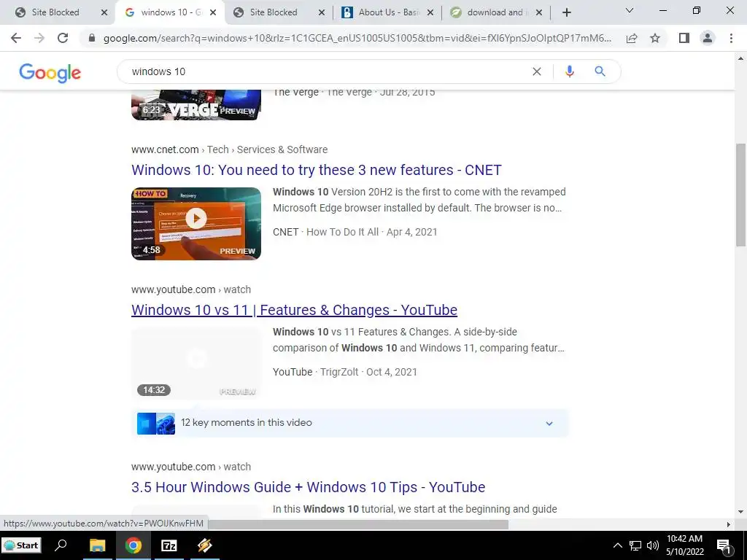Submit search with magnifier icon
The height and width of the screenshot is (560, 747).
coord(600,71)
